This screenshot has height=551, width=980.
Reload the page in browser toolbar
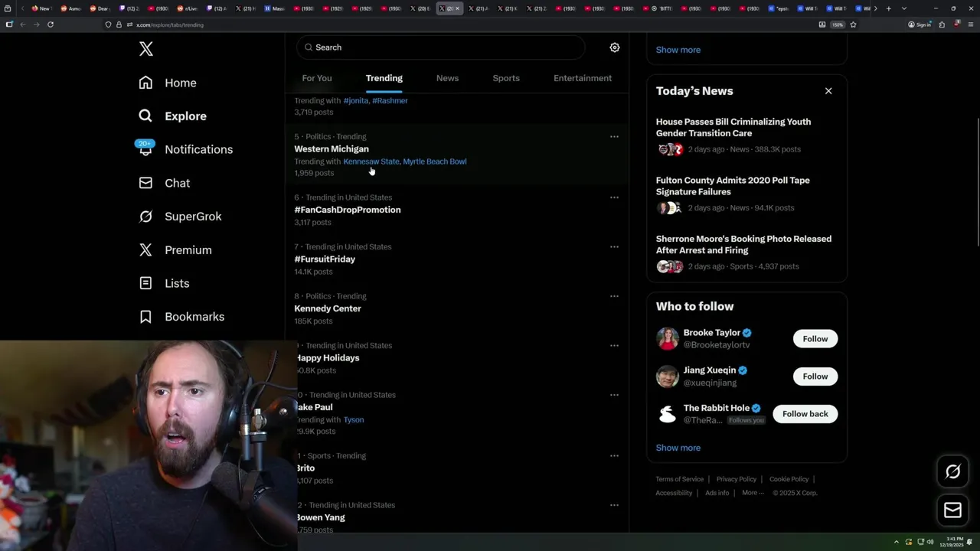51,24
